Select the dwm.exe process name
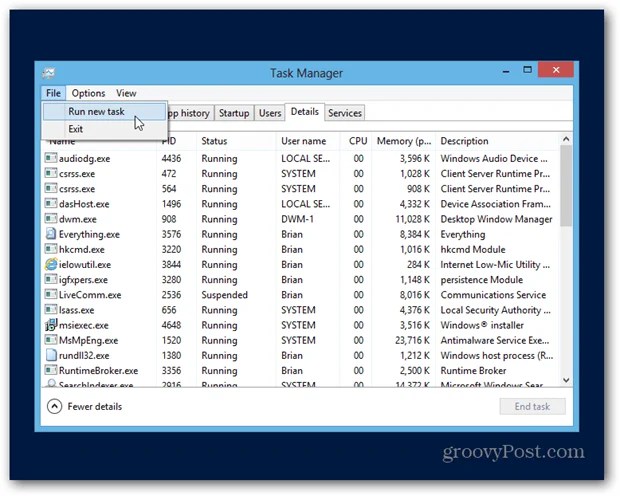 tap(78, 219)
